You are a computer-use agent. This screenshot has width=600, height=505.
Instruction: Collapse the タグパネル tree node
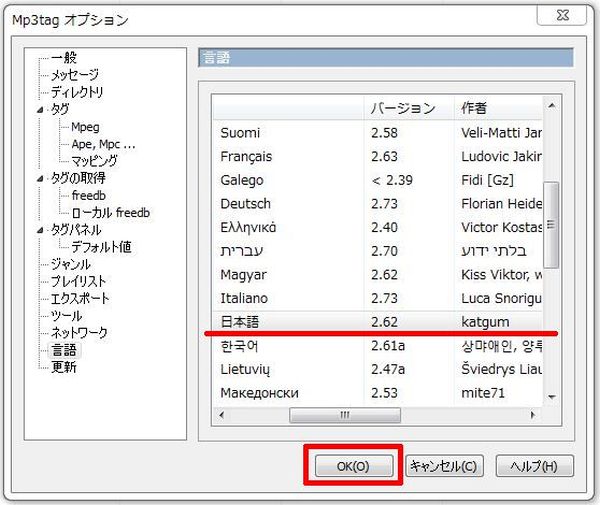(x=40, y=230)
